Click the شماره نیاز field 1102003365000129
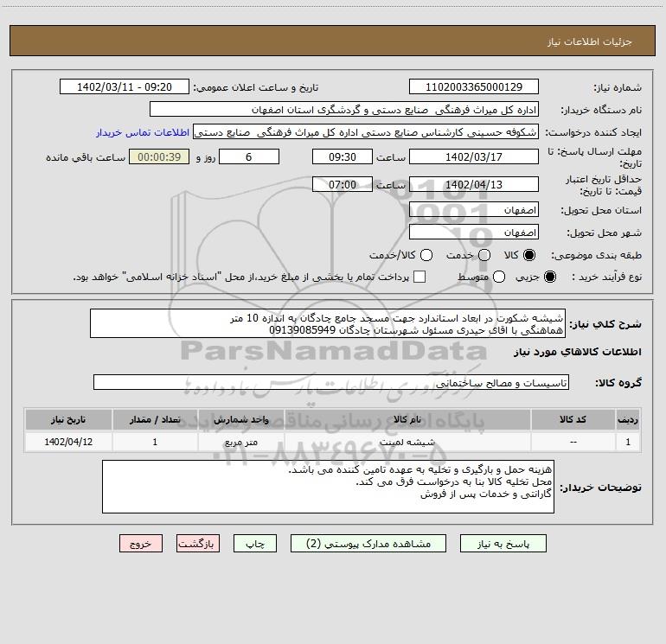This screenshot has height=644, width=666. (x=474, y=87)
